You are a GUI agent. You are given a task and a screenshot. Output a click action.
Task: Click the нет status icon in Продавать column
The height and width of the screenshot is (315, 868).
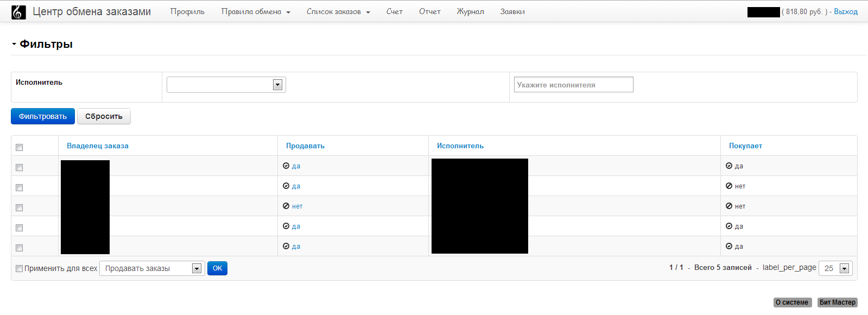coord(286,206)
